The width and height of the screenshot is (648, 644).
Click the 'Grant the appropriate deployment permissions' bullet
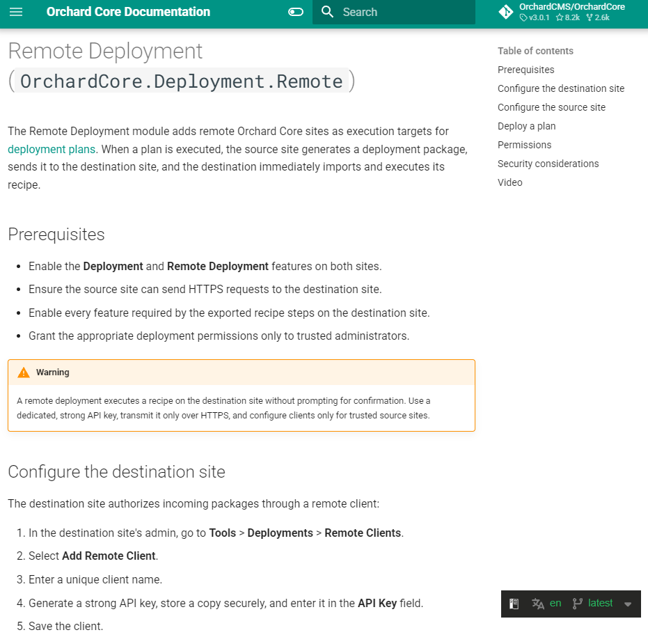pos(219,336)
